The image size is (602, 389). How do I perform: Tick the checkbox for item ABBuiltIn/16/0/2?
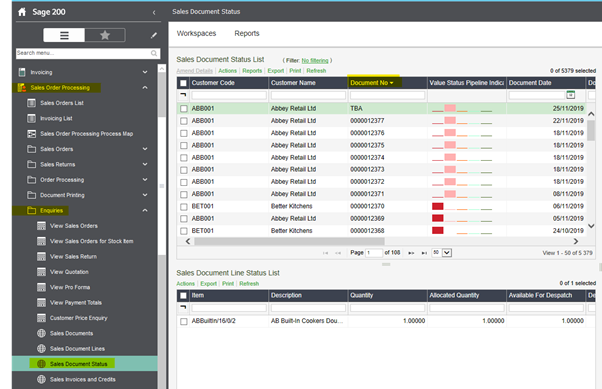[x=184, y=321]
